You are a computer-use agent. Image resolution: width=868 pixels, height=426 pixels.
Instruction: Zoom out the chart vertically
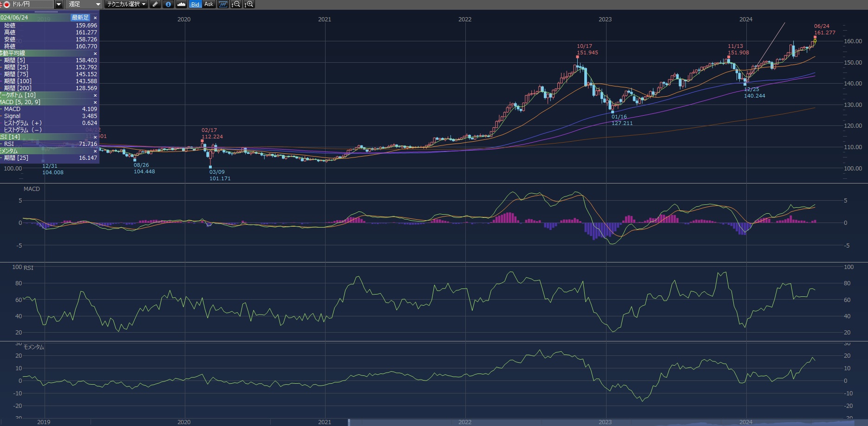(x=236, y=4)
